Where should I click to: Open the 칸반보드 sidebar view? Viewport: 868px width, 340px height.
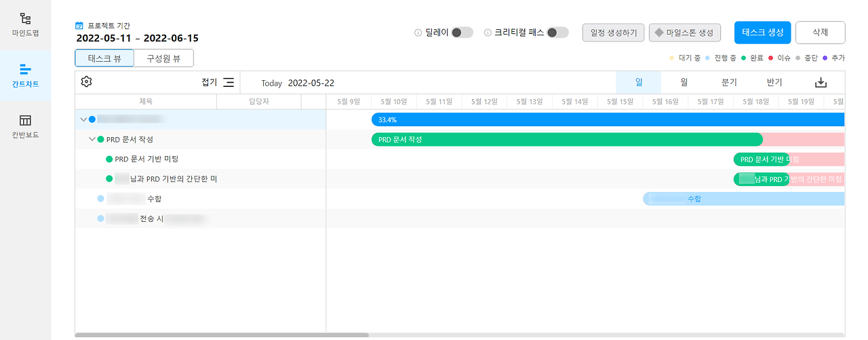[x=25, y=127]
